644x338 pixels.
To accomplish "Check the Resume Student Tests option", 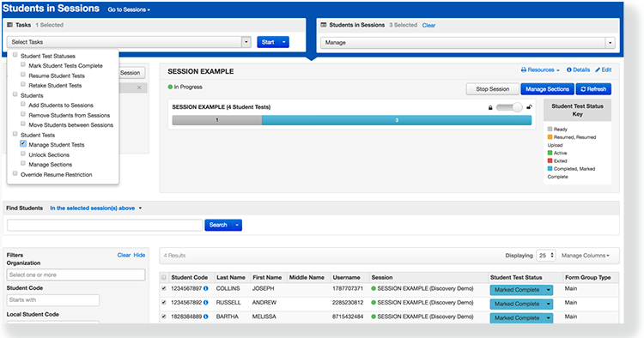I will pyautogui.click(x=23, y=75).
